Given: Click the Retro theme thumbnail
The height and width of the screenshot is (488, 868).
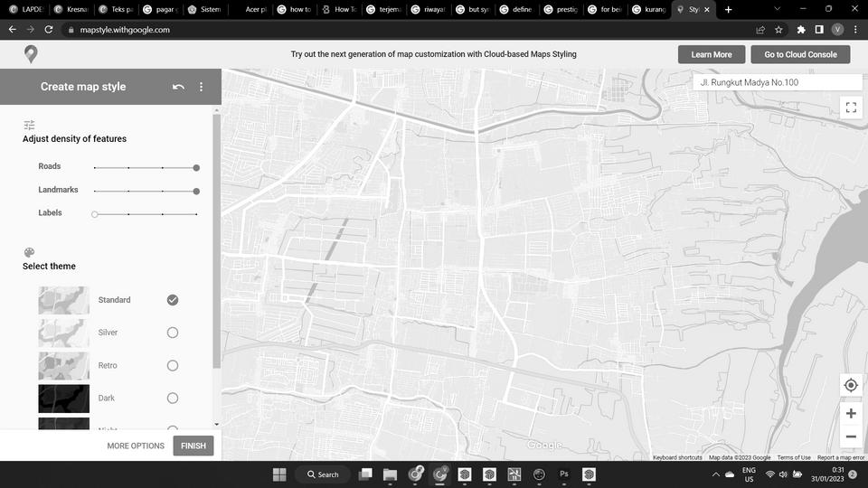Looking at the screenshot, I should pos(63,365).
